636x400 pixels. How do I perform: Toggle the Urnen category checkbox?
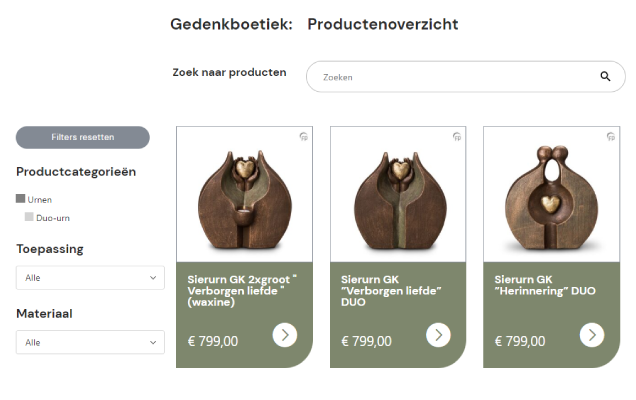[21, 199]
